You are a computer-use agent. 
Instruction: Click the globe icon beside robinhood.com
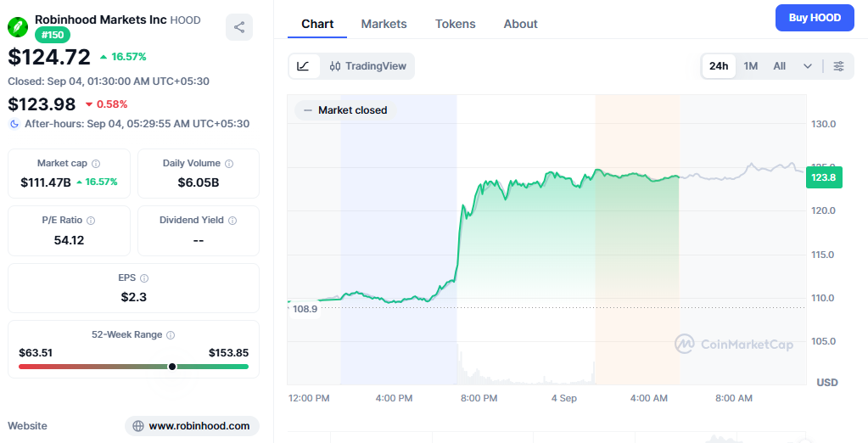138,426
